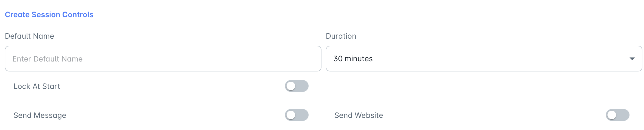Viewport: 644px width, 130px height.
Task: Enable the Send Message toggle
Action: click(x=296, y=115)
